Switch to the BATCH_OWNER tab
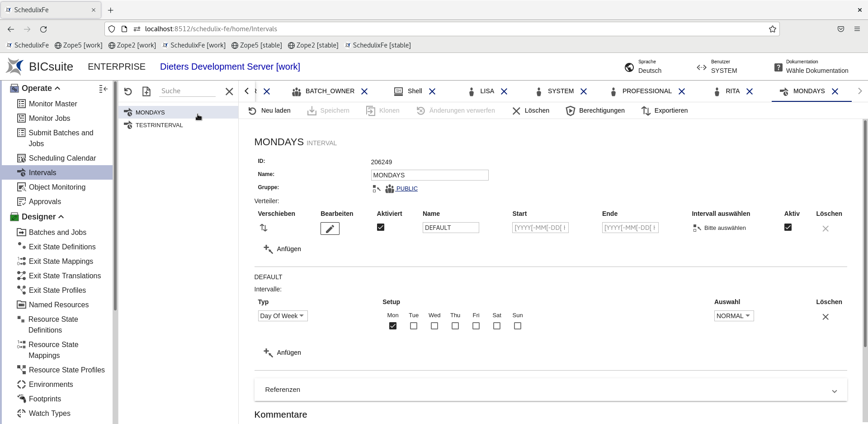Viewport: 868px width, 424px height. click(x=330, y=91)
